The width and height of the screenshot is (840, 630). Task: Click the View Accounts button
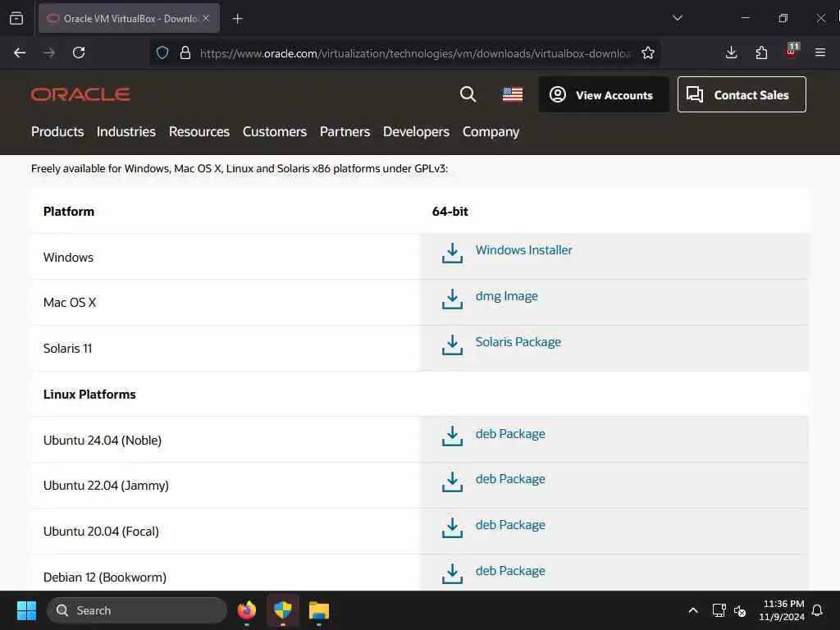pos(604,95)
